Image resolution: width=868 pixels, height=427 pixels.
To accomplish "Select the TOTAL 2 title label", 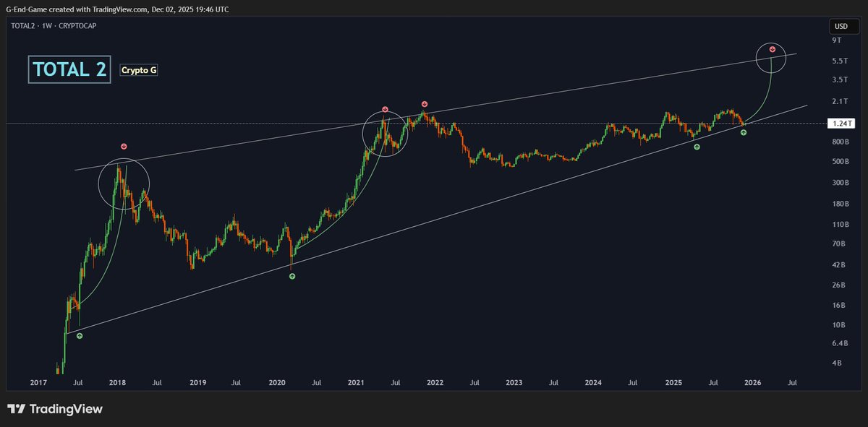I will (x=69, y=69).
